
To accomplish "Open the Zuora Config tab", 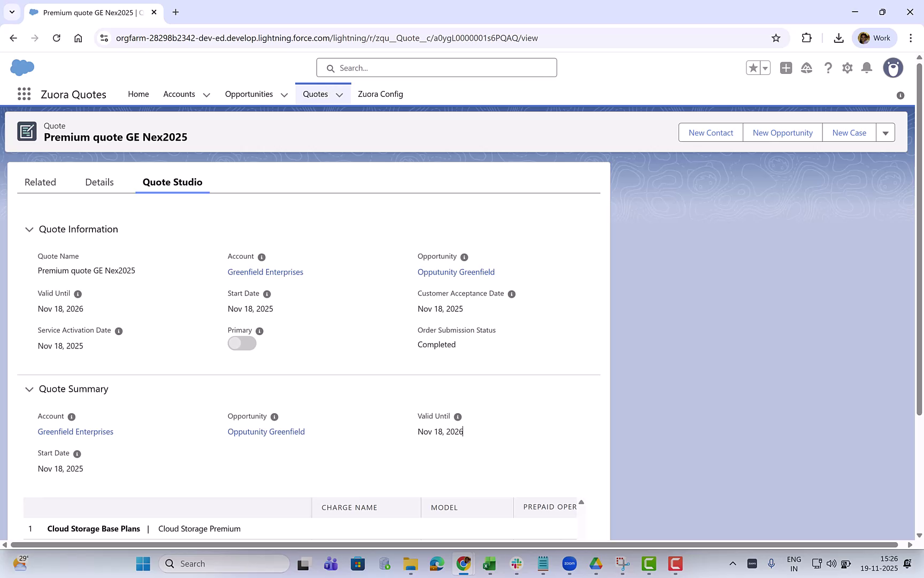I will coord(380,94).
